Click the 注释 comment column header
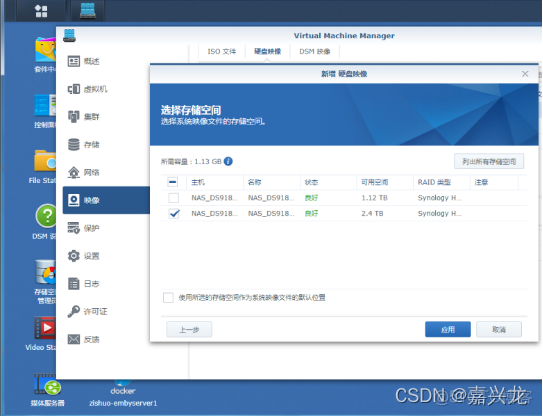The width and height of the screenshot is (543, 416). pyautogui.click(x=495, y=182)
